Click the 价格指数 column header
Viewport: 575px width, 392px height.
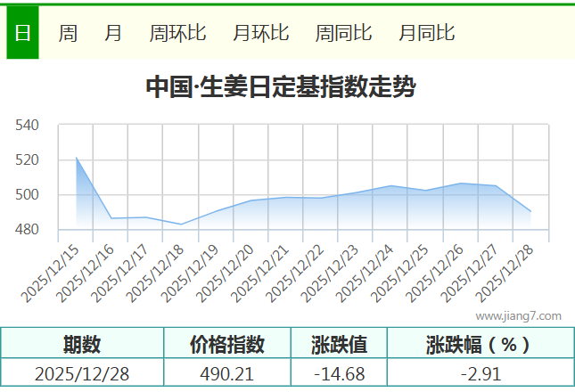coord(227,344)
